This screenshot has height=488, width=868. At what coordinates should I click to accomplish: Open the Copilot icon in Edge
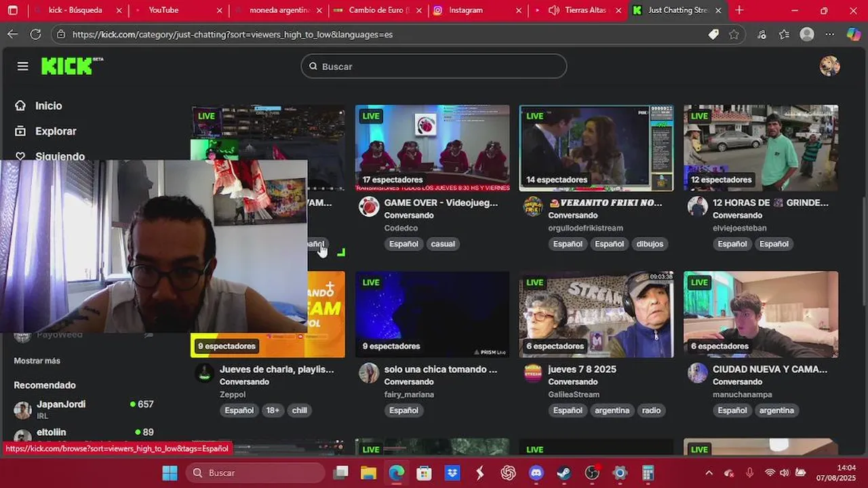(854, 34)
